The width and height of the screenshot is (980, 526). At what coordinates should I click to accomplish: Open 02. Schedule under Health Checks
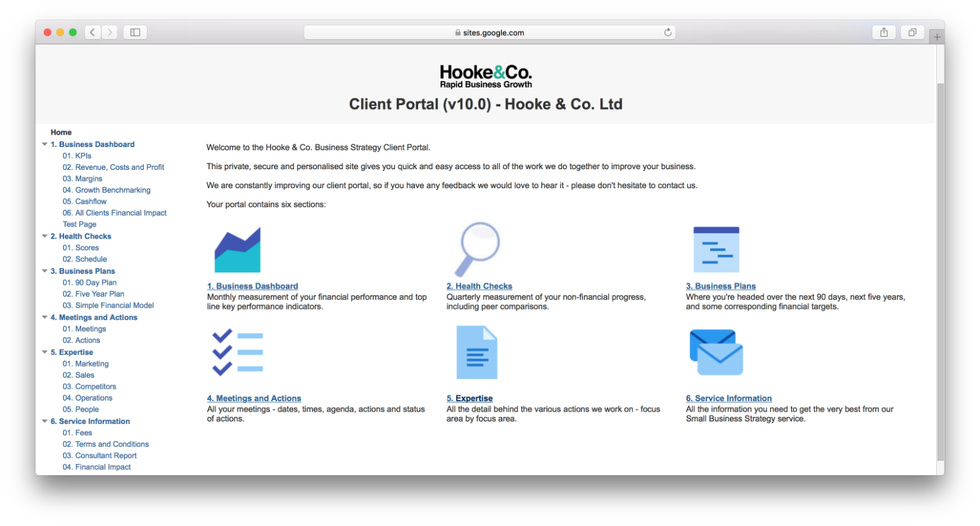coord(85,259)
